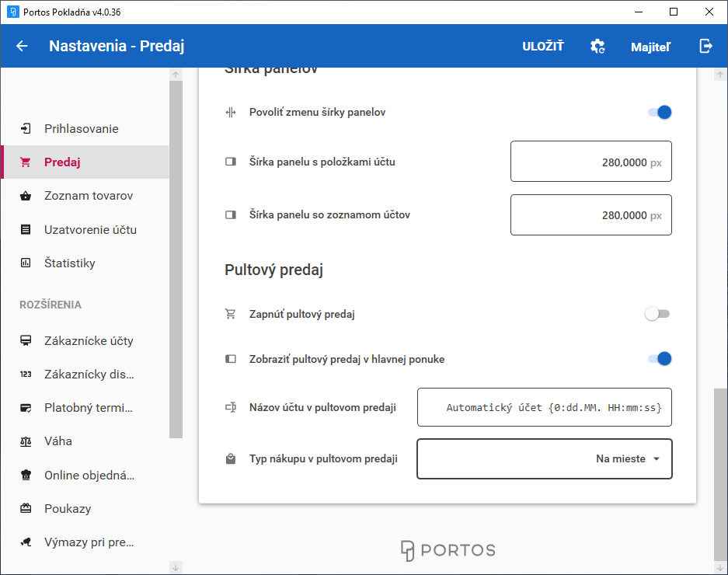The width and height of the screenshot is (728, 575).
Task: Click the Majiteľ user button
Action: pos(650,47)
